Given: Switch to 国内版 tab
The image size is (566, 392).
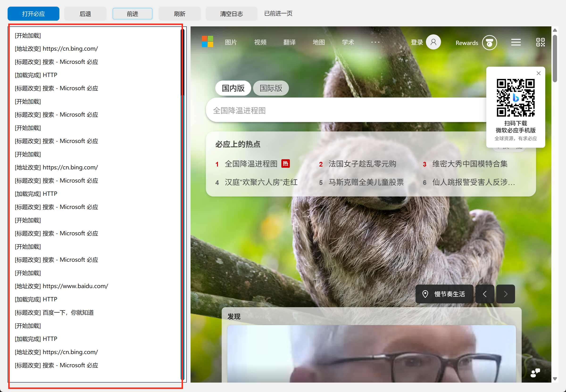Looking at the screenshot, I should pos(233,88).
